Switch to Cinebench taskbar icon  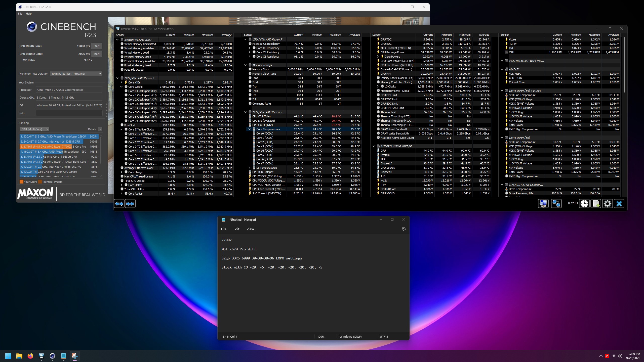53,356
